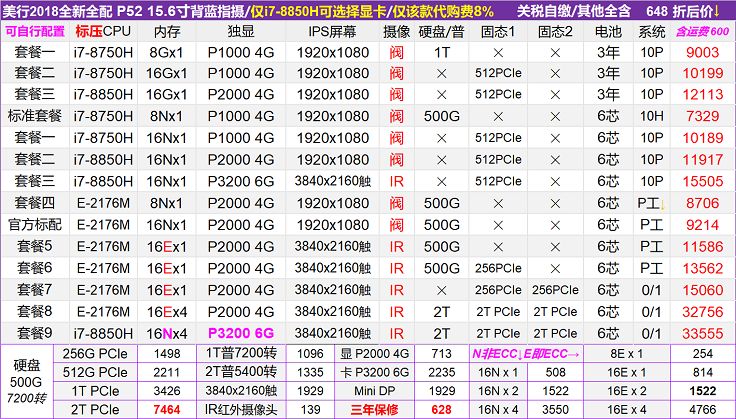The width and height of the screenshot is (736, 419).
Task: Select the '10H' system cell
Action: coord(652,116)
